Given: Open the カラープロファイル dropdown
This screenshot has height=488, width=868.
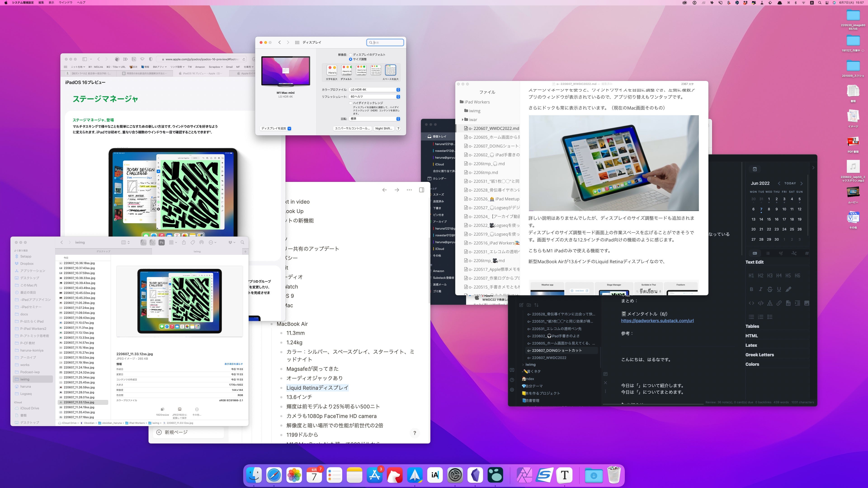Looking at the screenshot, I should point(374,90).
